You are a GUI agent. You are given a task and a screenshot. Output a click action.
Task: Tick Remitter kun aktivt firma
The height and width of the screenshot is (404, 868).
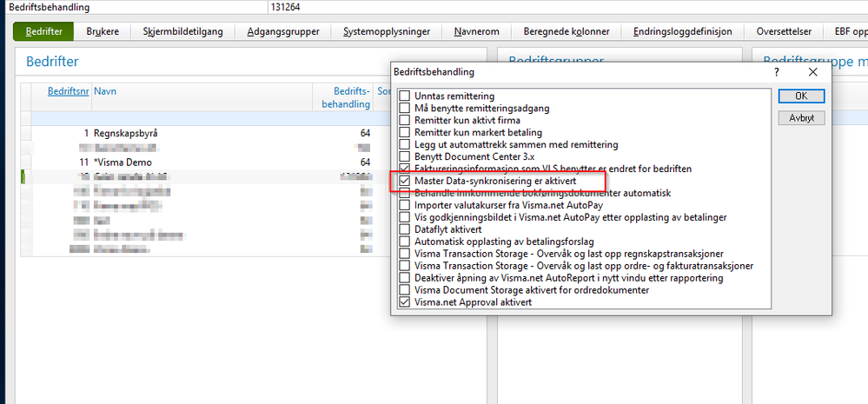click(405, 120)
